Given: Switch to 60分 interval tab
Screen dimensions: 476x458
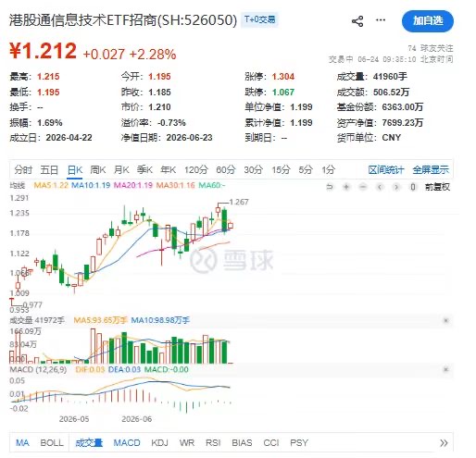Looking at the screenshot, I should [x=226, y=169].
